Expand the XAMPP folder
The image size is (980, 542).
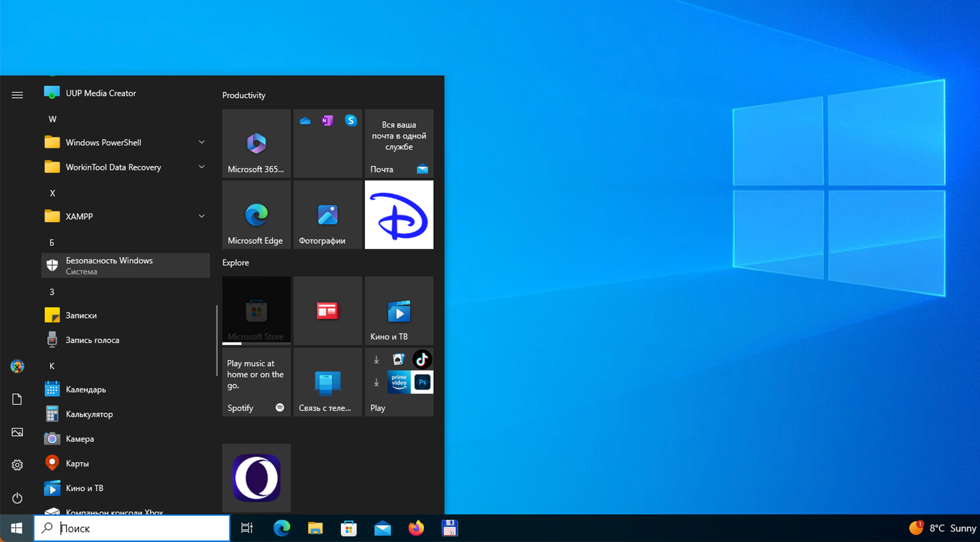[x=125, y=216]
